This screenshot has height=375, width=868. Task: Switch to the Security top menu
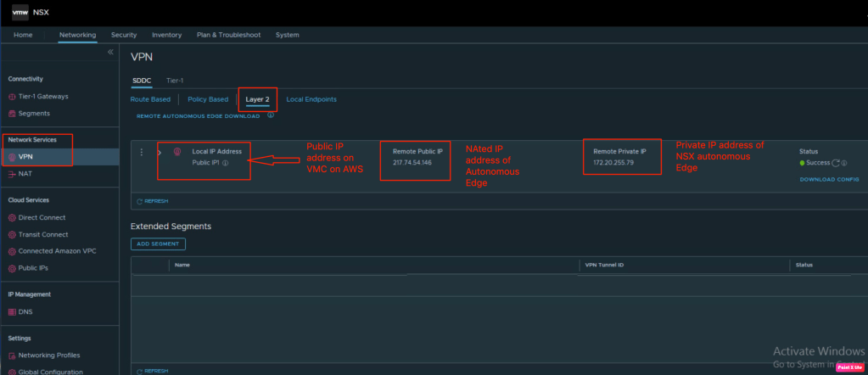coord(124,35)
